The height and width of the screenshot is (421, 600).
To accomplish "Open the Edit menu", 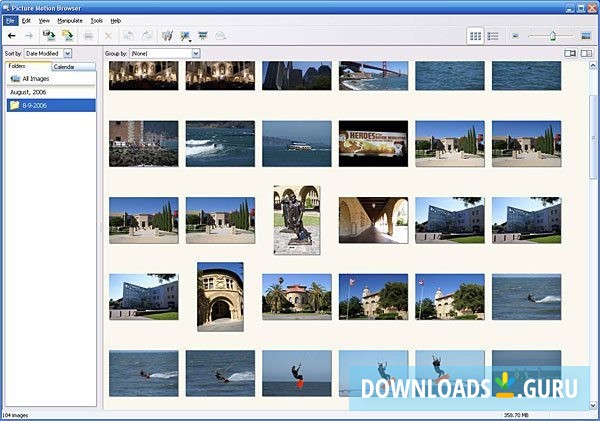I will coord(26,21).
